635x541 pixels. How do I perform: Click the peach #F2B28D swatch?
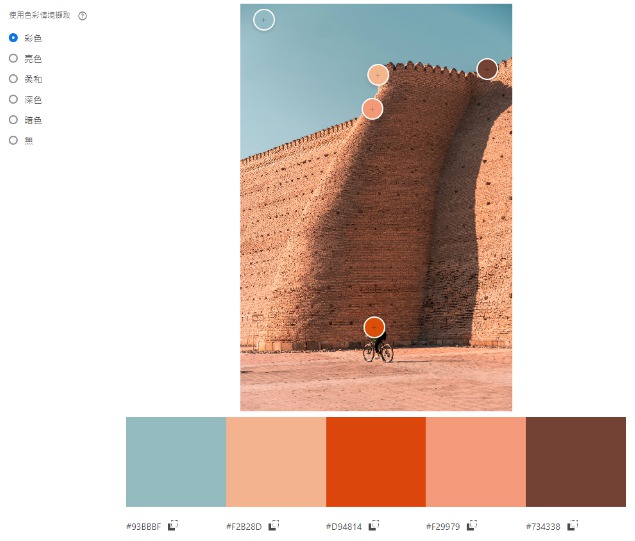coord(276,462)
